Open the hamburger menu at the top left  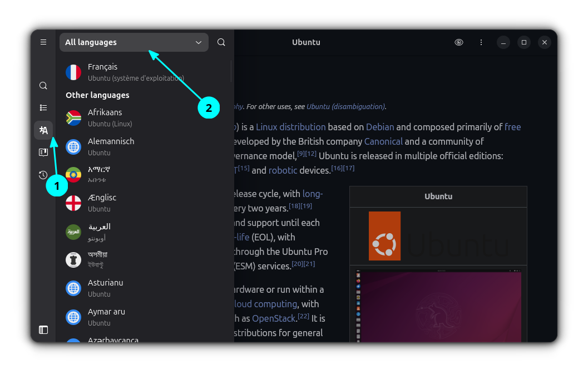(43, 42)
